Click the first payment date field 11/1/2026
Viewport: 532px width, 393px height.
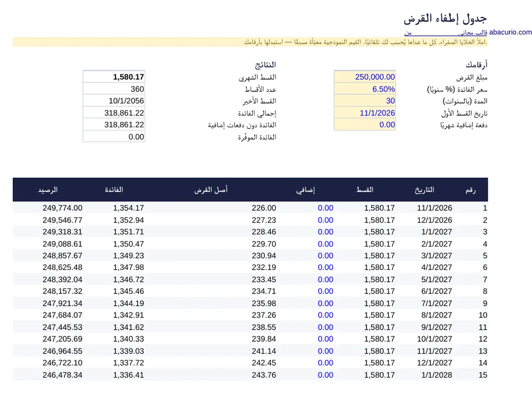coord(365,113)
